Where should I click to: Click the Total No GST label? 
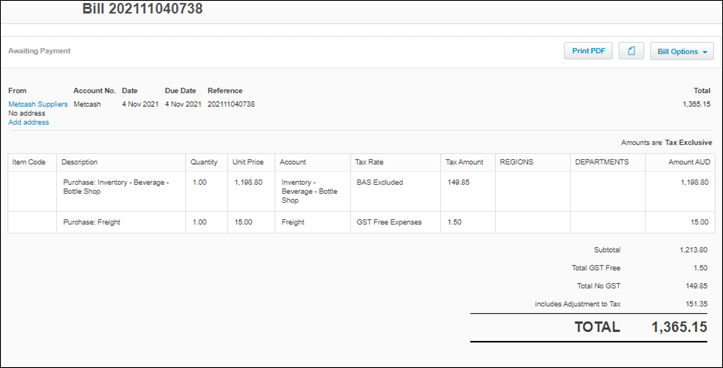click(599, 286)
